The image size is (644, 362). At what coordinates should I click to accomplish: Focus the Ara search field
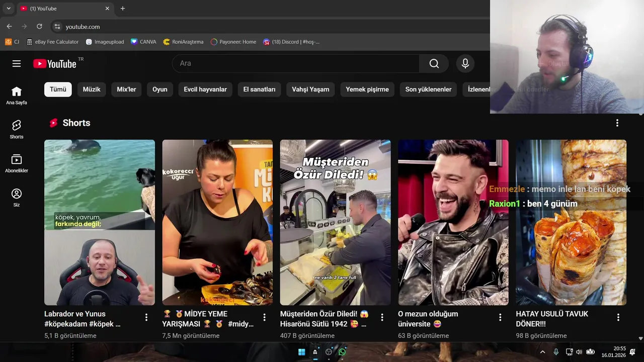(x=296, y=63)
